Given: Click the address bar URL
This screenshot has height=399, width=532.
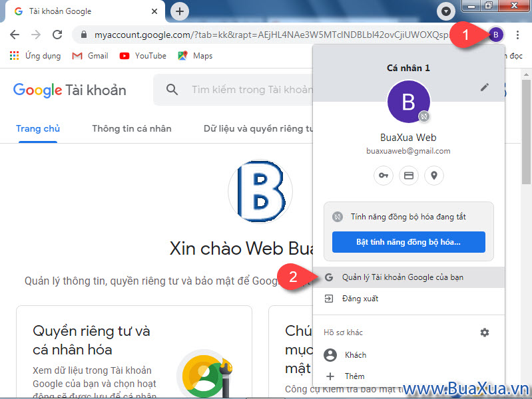Looking at the screenshot, I should point(271,35).
